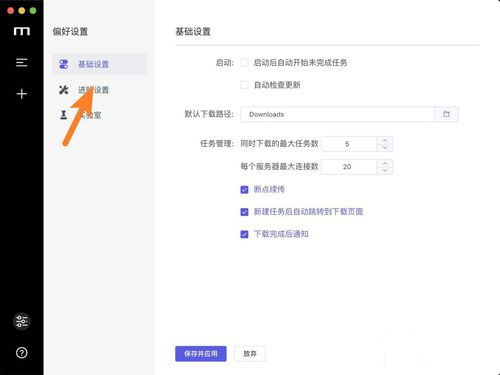Open the preferences sliders icon in the sidebar
500x375 pixels.
(22, 321)
